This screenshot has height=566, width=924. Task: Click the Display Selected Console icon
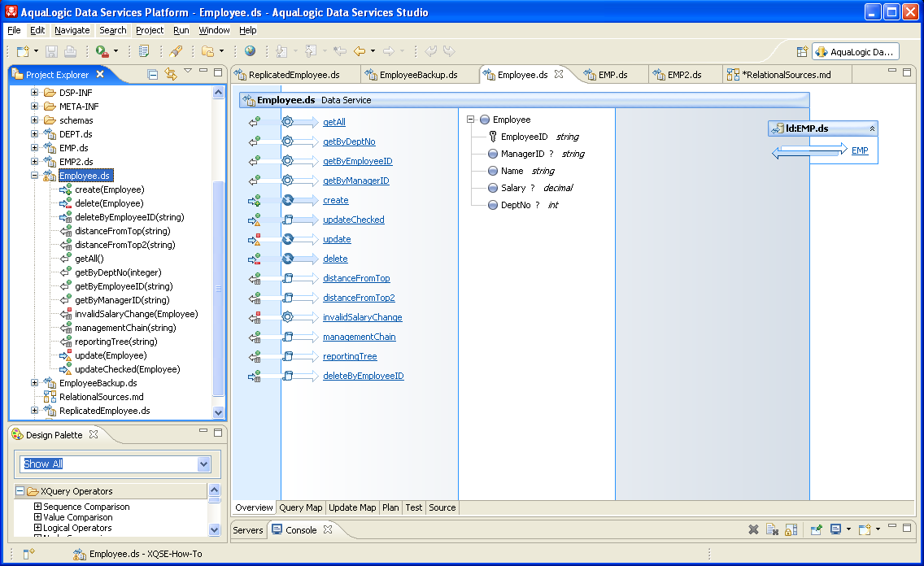click(x=835, y=529)
